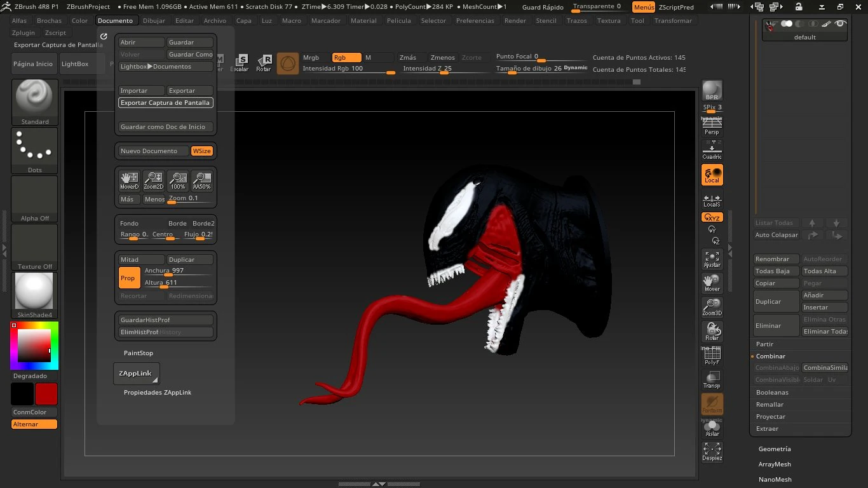This screenshot has width=868, height=488.
Task: Click the Nuevo Documento button
Action: pos(153,151)
